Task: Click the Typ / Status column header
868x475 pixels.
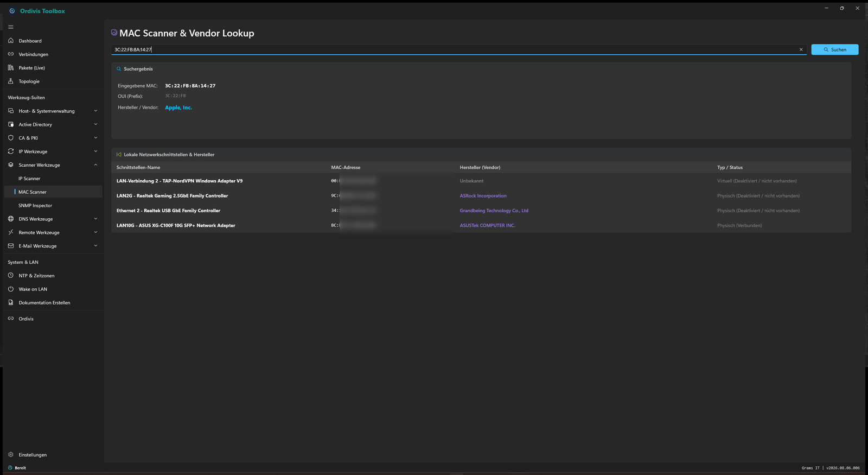Action: point(730,167)
